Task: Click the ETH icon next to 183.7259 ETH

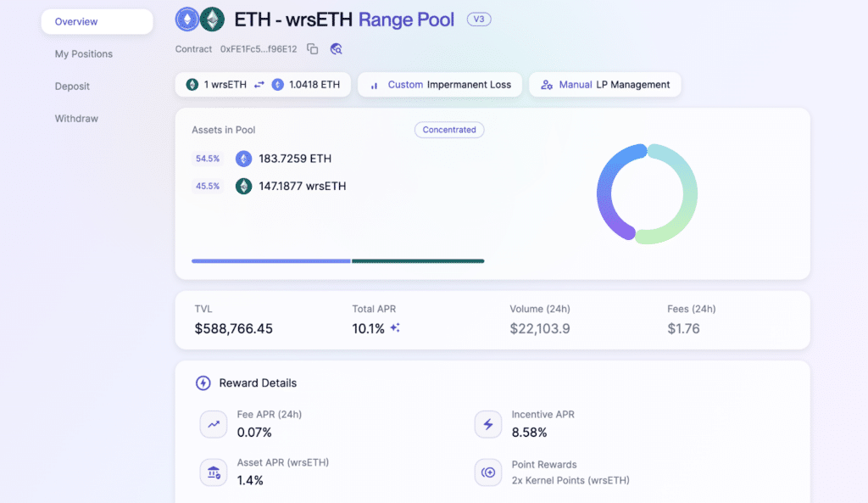Action: pyautogui.click(x=243, y=159)
